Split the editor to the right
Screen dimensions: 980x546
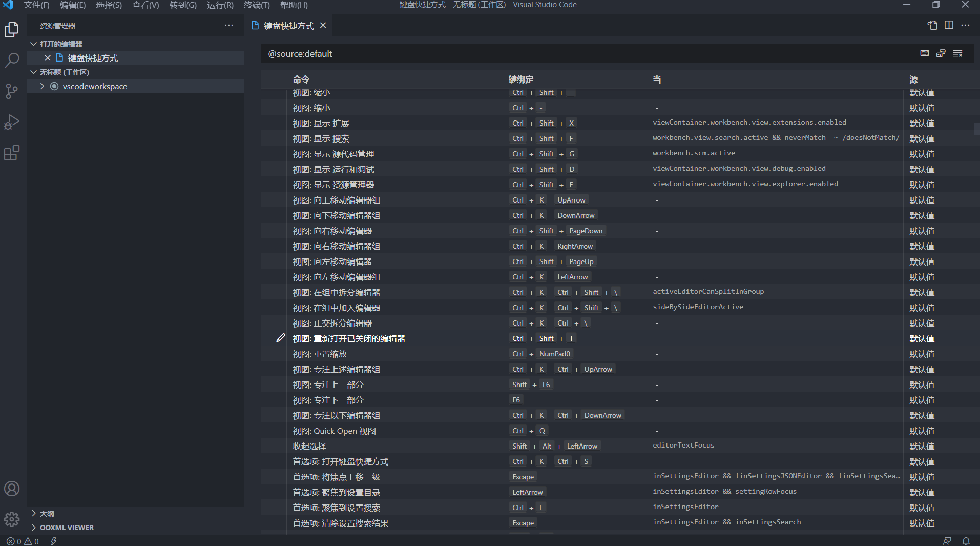(949, 25)
